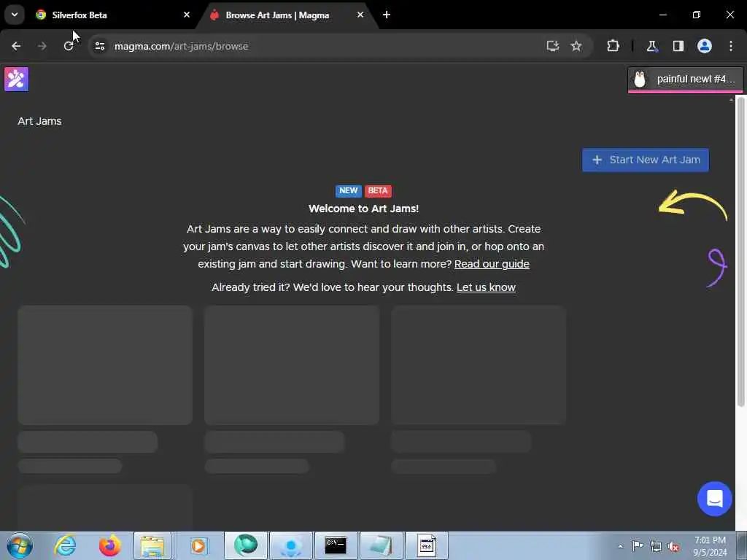Install app icon in address bar
The height and width of the screenshot is (560, 747).
click(x=553, y=46)
